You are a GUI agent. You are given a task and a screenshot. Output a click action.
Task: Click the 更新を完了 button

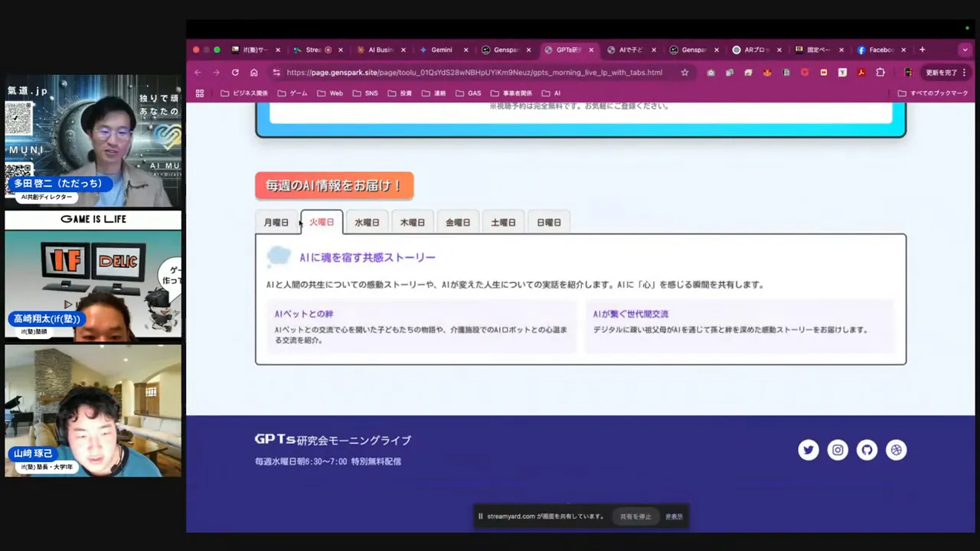pyautogui.click(x=942, y=72)
